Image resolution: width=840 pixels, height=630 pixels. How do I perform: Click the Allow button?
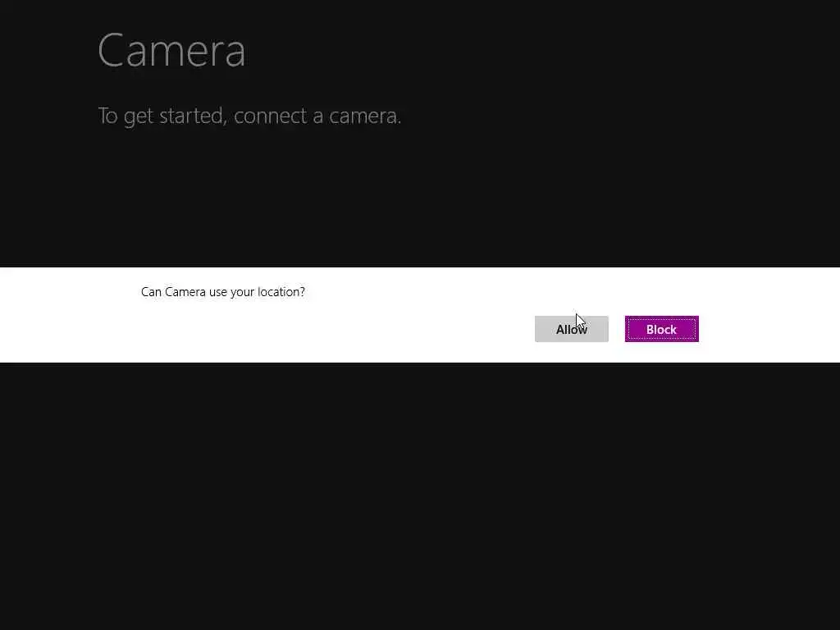tap(571, 329)
